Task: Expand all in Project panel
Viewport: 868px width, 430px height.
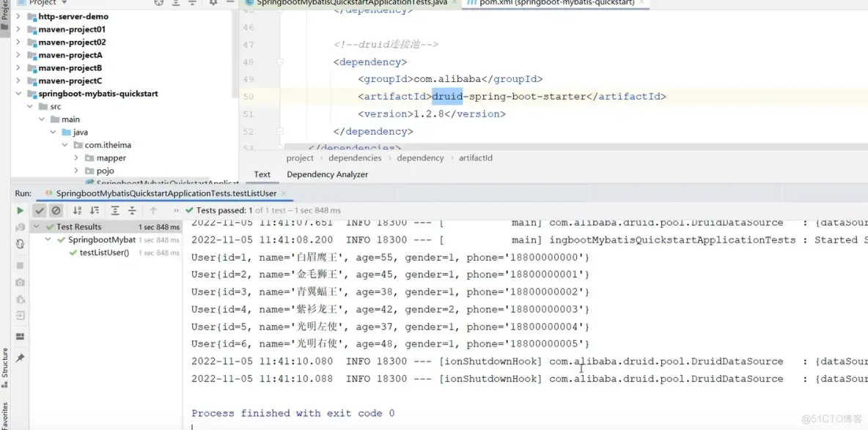Action: click(x=176, y=3)
